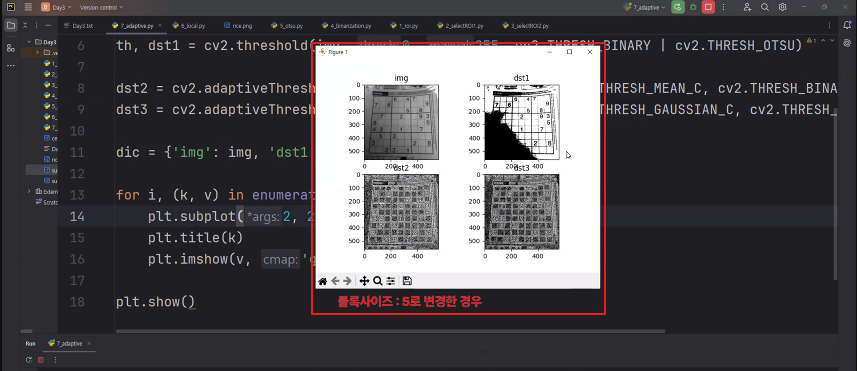This screenshot has height=371, width=857.
Task: Click Save figure floppy icon in Figure 1
Action: [407, 281]
